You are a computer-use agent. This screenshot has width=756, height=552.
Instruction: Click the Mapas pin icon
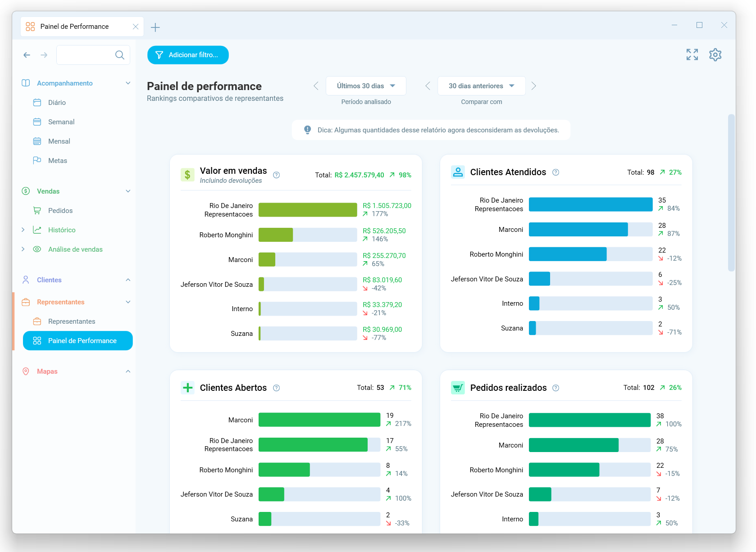point(26,371)
